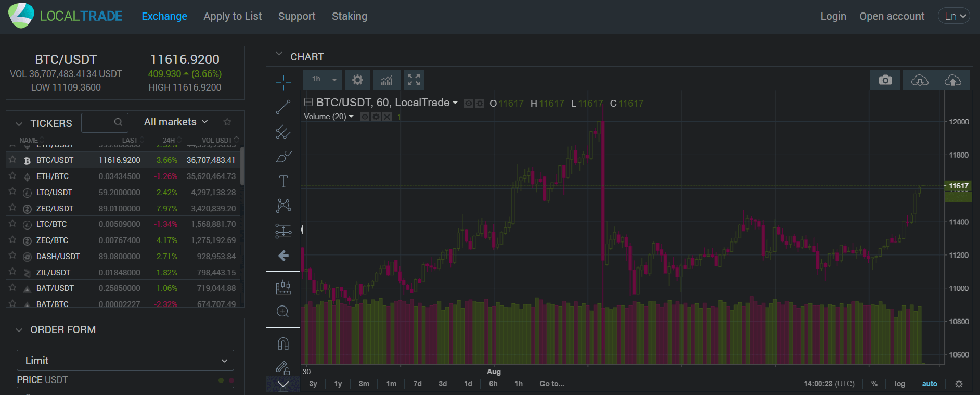The height and width of the screenshot is (395, 980).
Task: Toggle the lock all drawings tool
Action: coord(283,368)
